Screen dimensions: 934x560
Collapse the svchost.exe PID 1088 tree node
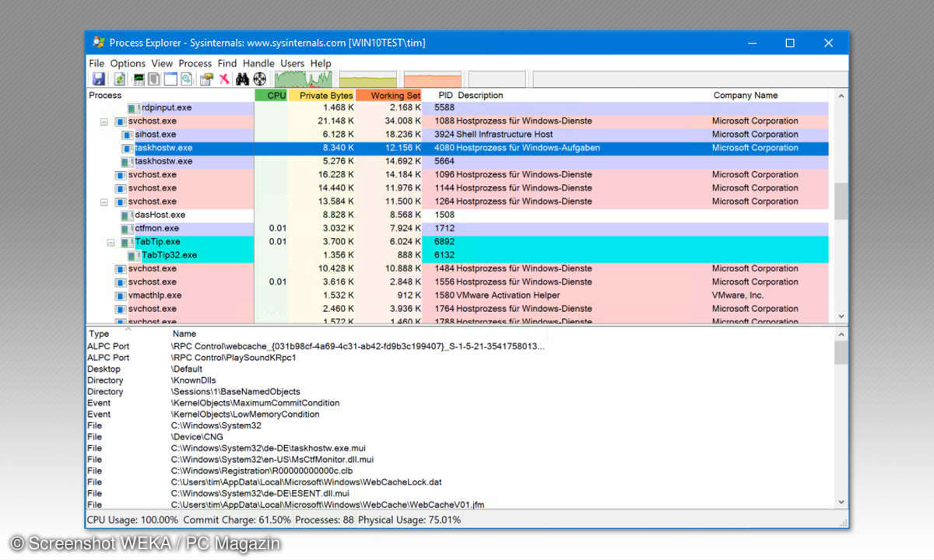point(104,121)
